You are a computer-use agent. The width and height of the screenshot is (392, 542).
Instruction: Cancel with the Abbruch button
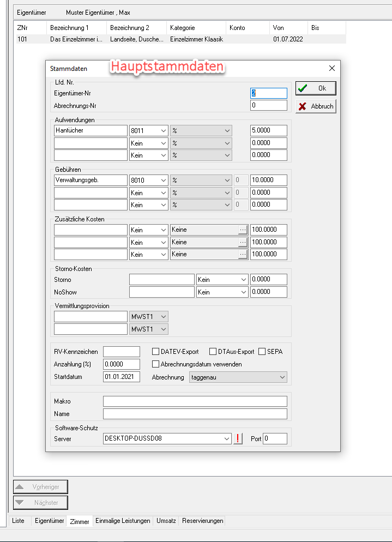[x=316, y=106]
